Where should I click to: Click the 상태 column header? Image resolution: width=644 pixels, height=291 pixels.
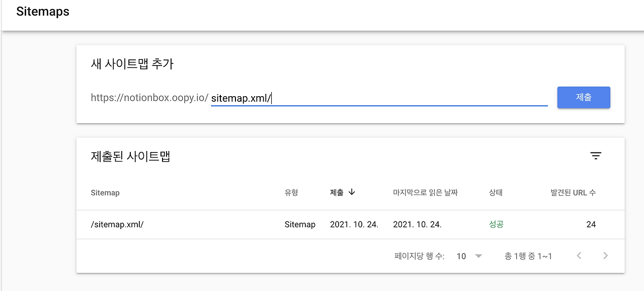point(496,193)
